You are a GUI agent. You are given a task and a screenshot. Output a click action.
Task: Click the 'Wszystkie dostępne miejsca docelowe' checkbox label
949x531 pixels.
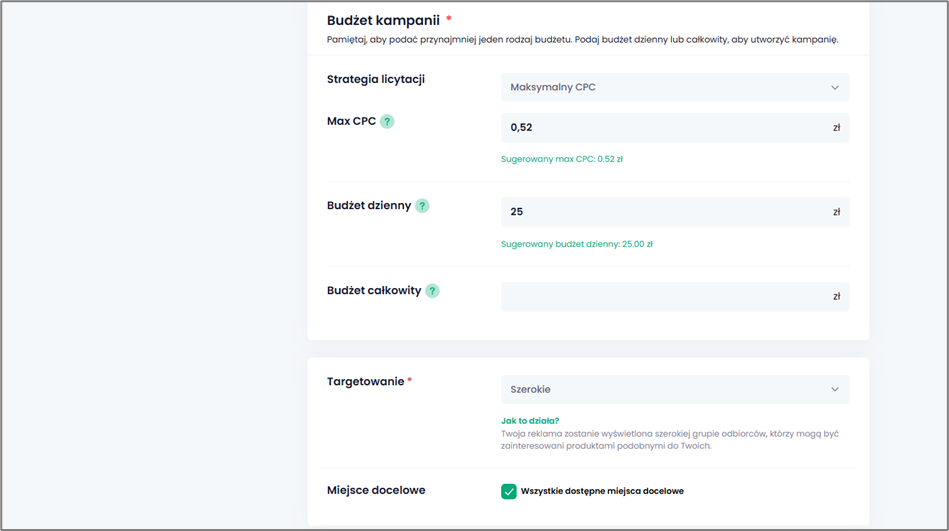pos(602,491)
